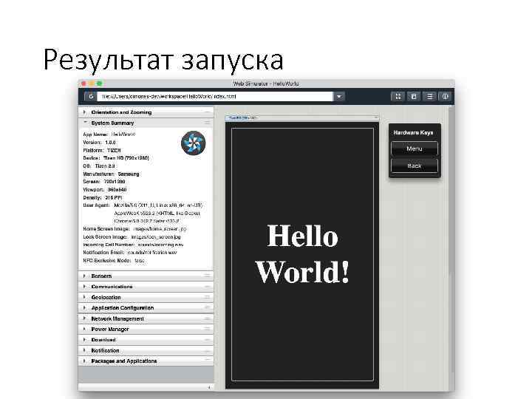Screen dimensions: 532x399
Task: Click the 'Version: 1.0.0' row
Action: pos(99,142)
